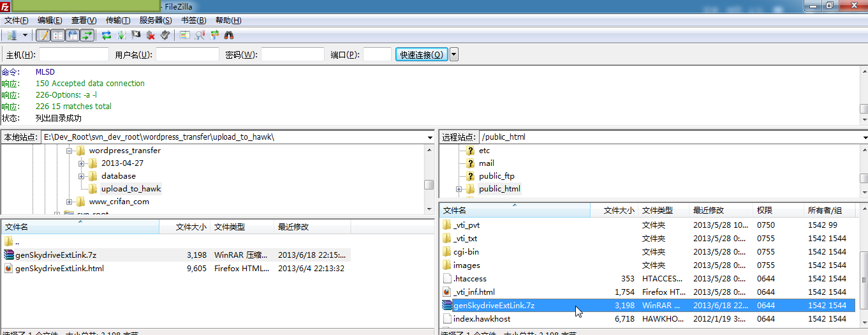Click the 快速连接(Q) button

(x=422, y=54)
